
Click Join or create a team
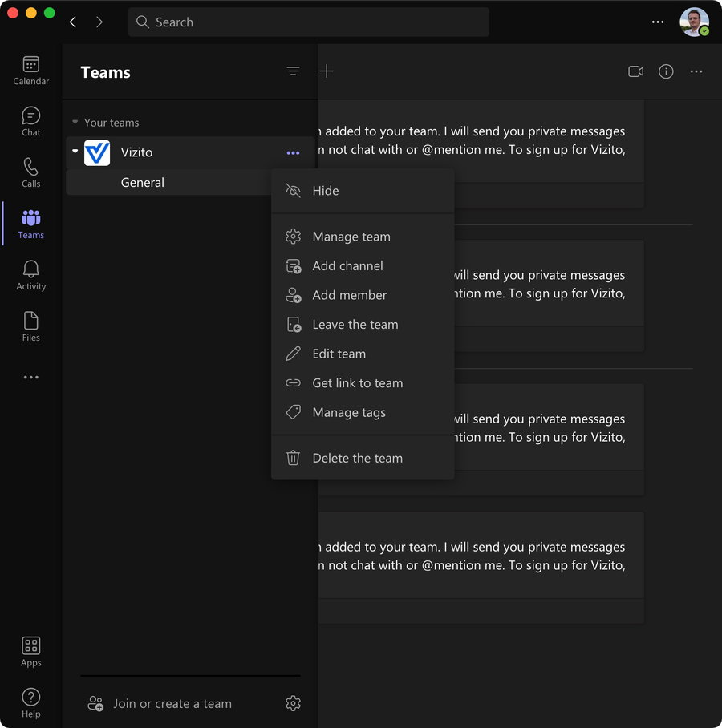click(x=172, y=704)
